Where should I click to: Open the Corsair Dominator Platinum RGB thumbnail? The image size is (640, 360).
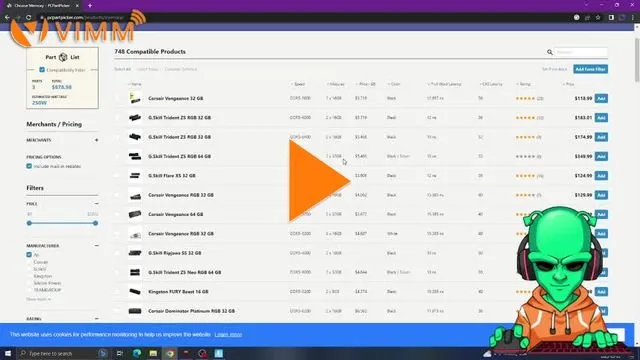[135, 311]
